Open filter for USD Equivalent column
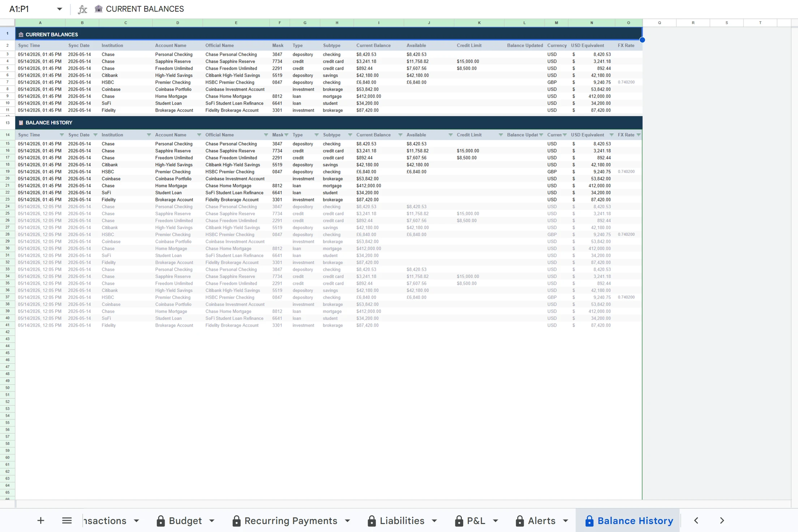798x532 pixels. click(612, 135)
